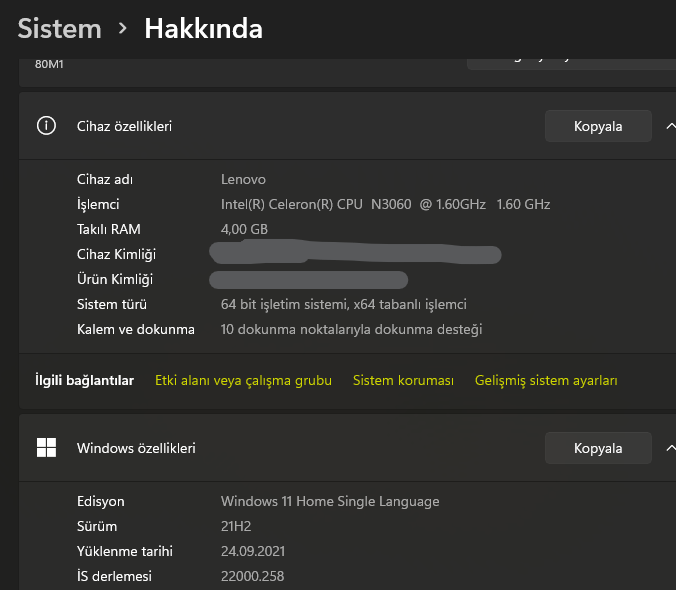Screen dimensions: 676x590
Task: Click the 4,00 GB installed RAM value
Action: click(x=244, y=229)
